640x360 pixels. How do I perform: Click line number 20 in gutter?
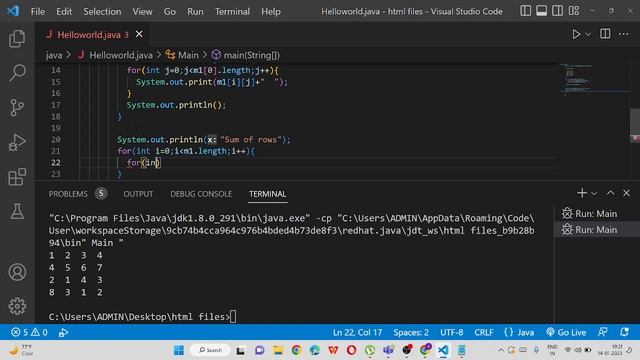click(56, 140)
